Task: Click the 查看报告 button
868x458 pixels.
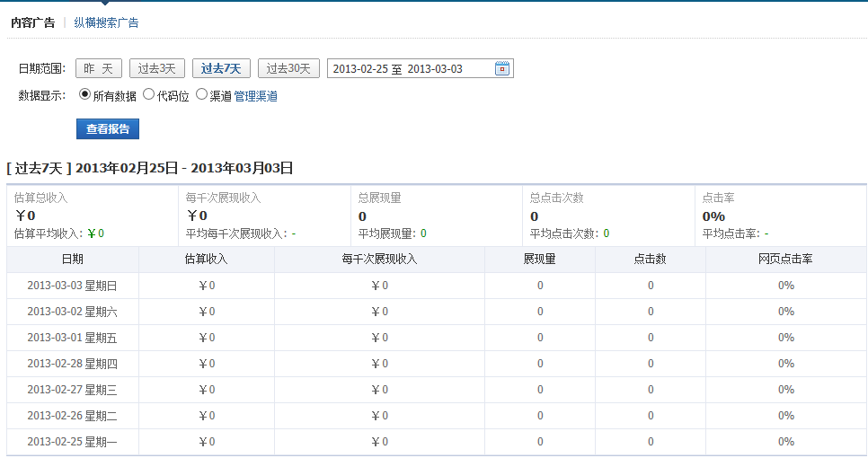Action: [x=108, y=129]
